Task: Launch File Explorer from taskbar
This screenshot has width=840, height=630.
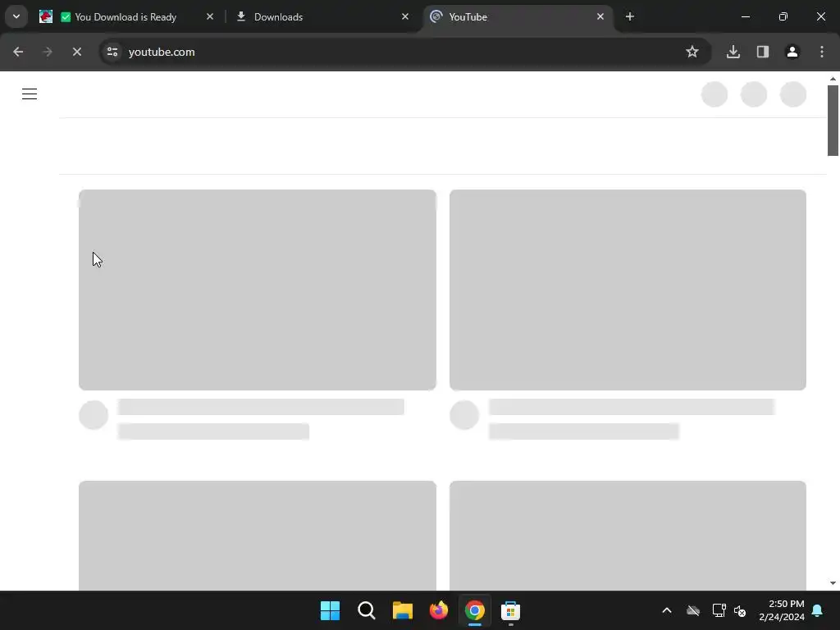Action: [402, 610]
